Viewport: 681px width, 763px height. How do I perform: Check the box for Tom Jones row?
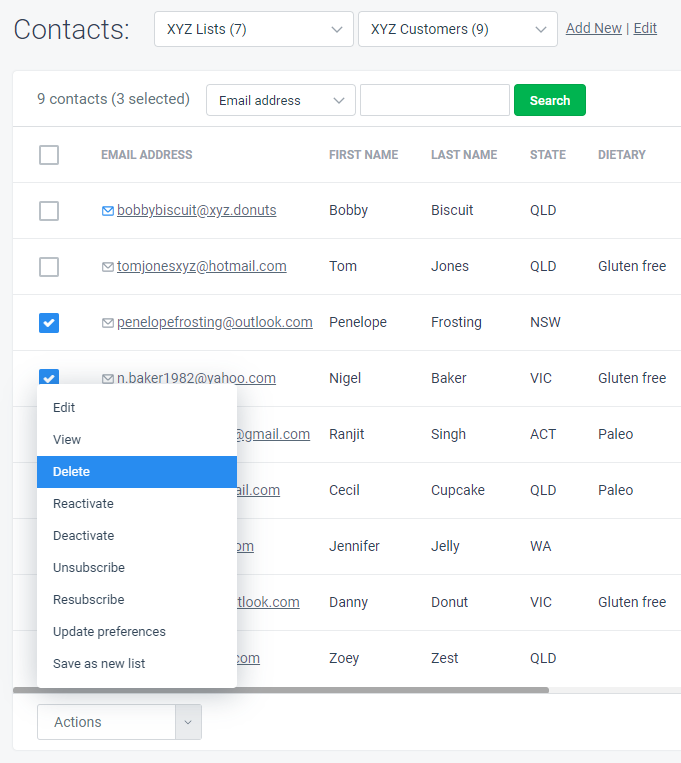(49, 267)
